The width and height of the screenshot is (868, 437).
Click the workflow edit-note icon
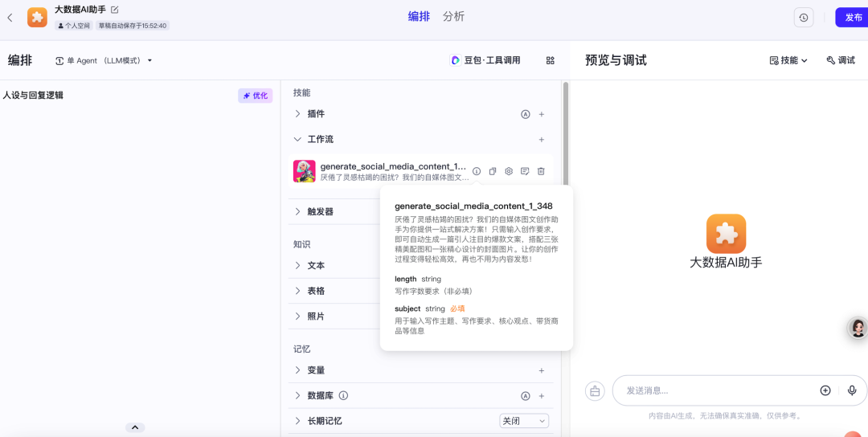coord(525,171)
